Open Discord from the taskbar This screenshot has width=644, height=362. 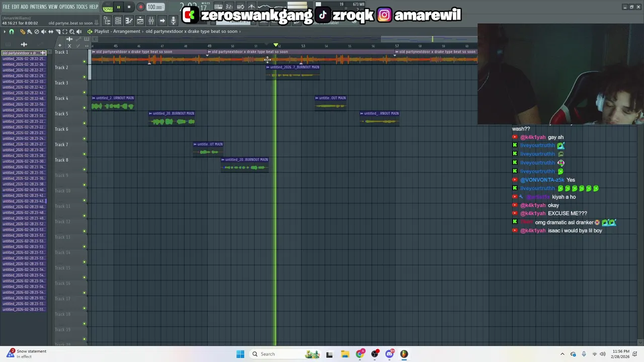point(389,354)
